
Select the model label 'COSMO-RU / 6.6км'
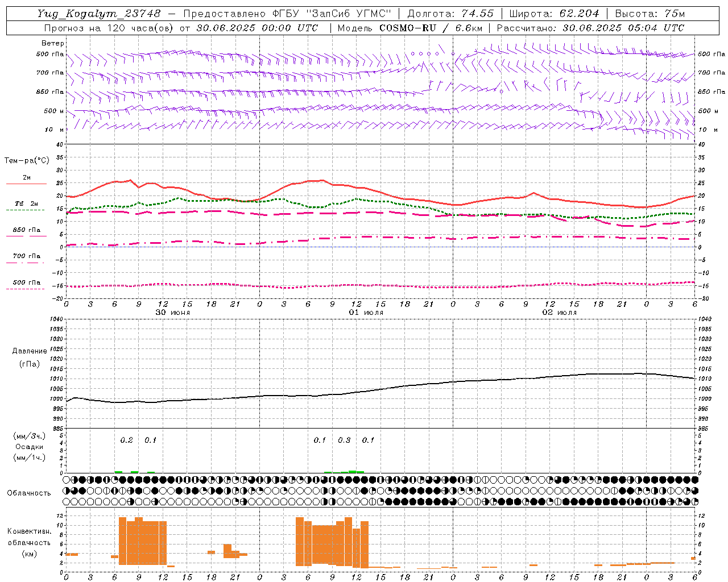click(x=431, y=28)
